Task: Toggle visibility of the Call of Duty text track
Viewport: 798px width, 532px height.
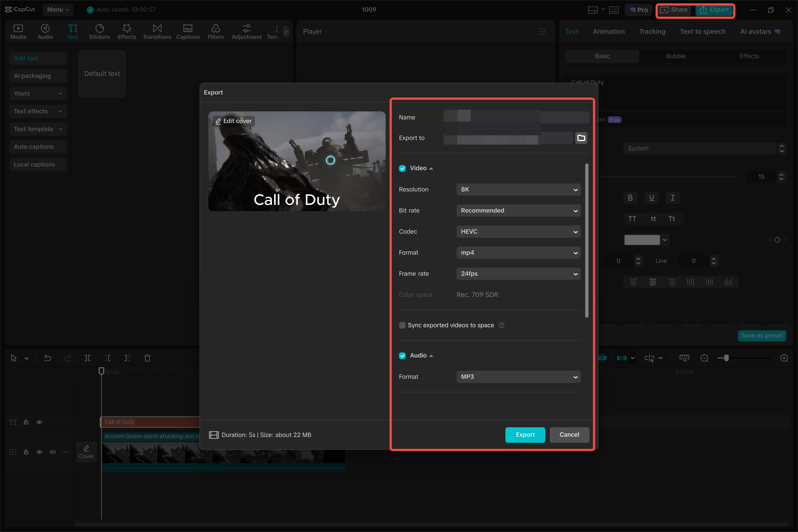Action: 39,422
